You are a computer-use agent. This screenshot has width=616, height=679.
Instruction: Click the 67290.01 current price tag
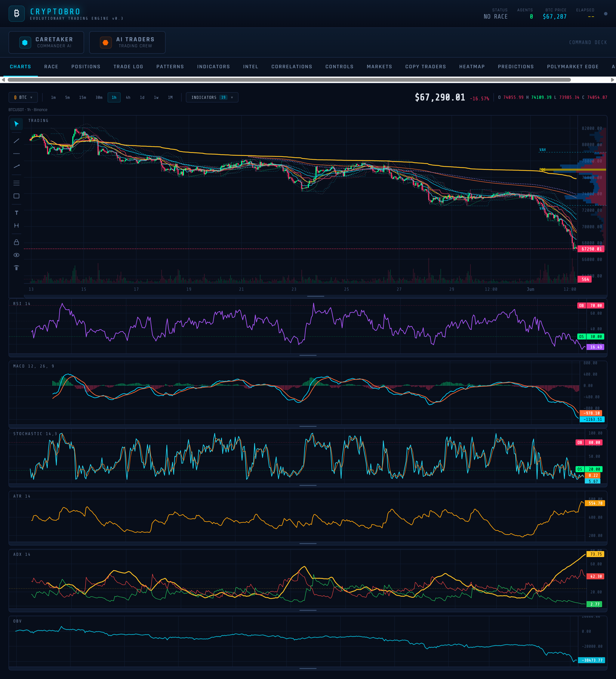pyautogui.click(x=591, y=249)
